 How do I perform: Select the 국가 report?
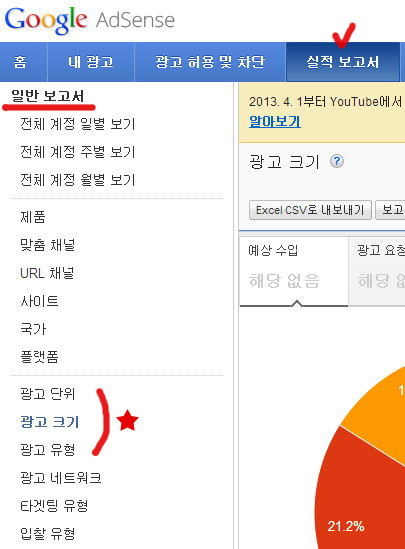(x=33, y=329)
